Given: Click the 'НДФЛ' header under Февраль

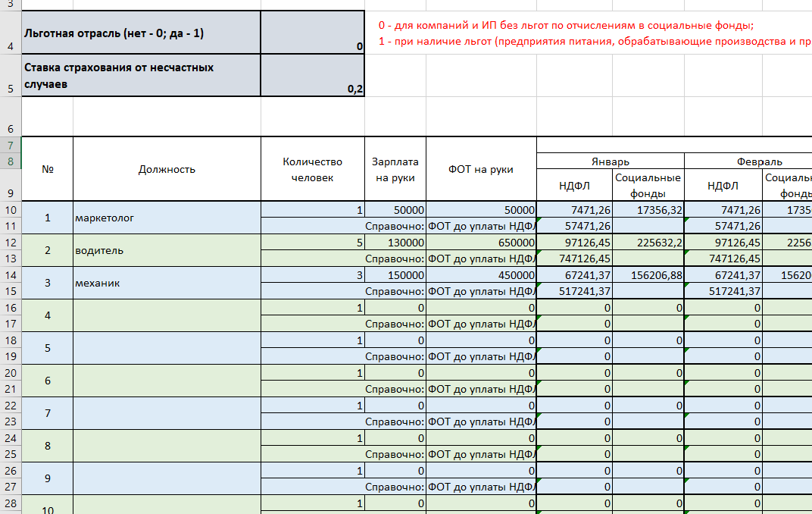Looking at the screenshot, I should [723, 185].
